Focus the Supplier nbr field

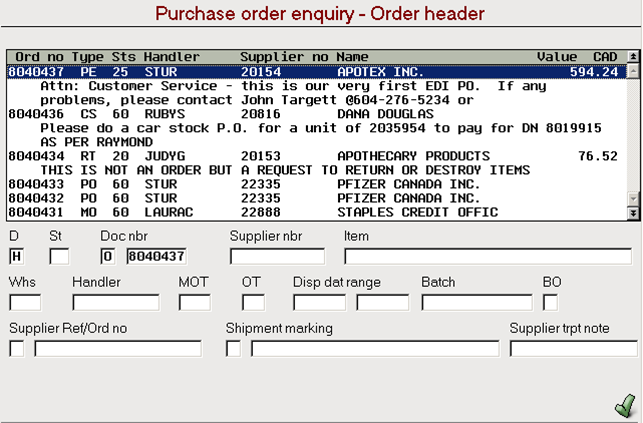(x=278, y=257)
